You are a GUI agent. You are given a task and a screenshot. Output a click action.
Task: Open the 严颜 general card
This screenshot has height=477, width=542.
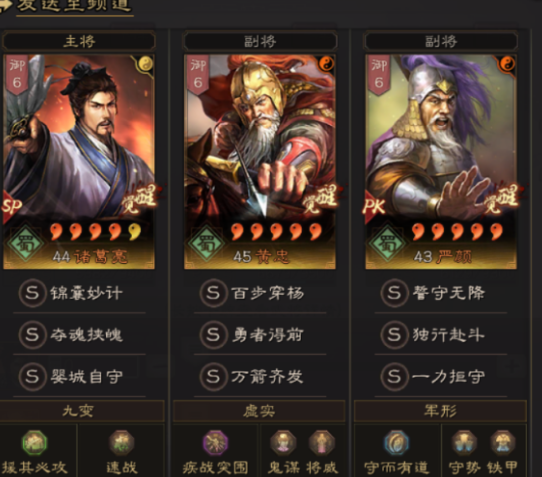pyautogui.click(x=441, y=162)
